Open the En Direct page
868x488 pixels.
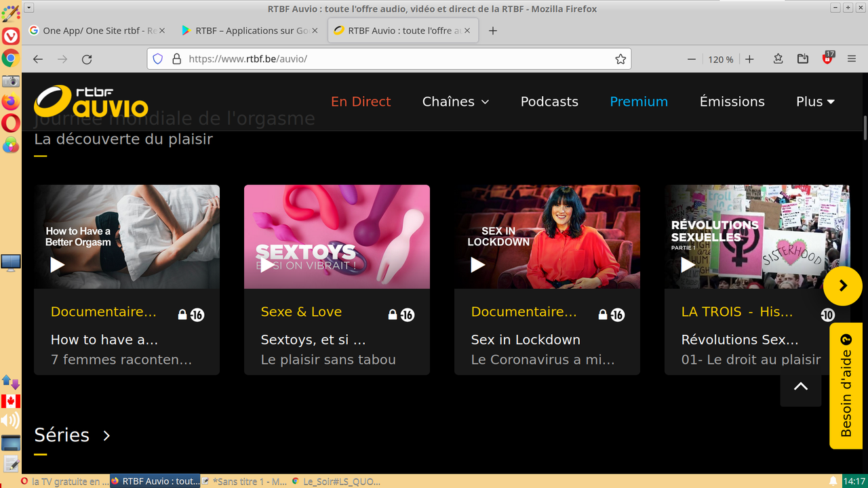click(x=361, y=102)
